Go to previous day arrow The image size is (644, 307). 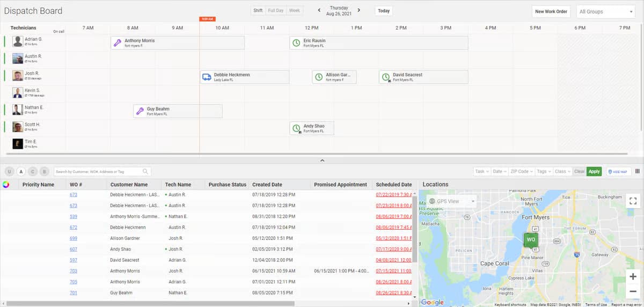(319, 10)
